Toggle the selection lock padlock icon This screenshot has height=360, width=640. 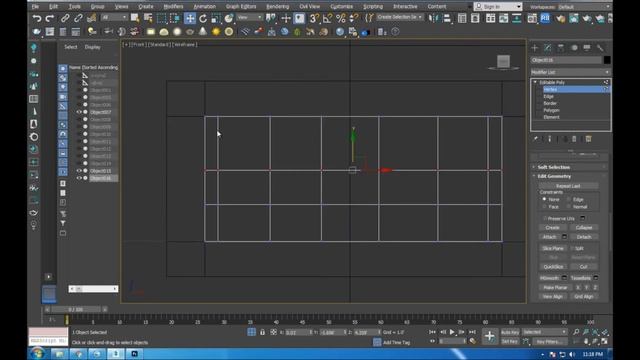pos(262,332)
